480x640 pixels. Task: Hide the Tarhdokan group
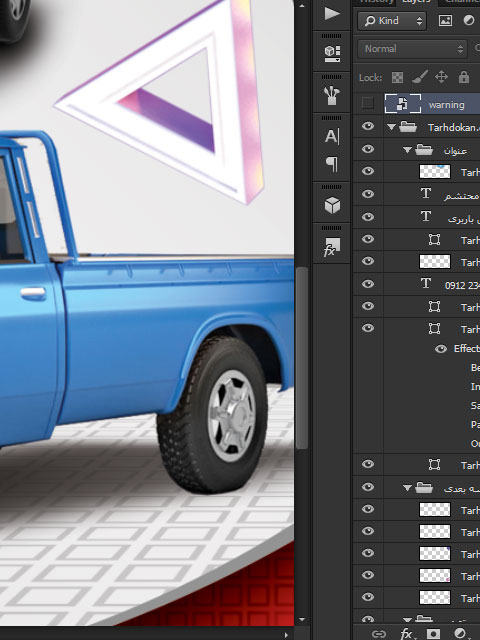[368, 126]
